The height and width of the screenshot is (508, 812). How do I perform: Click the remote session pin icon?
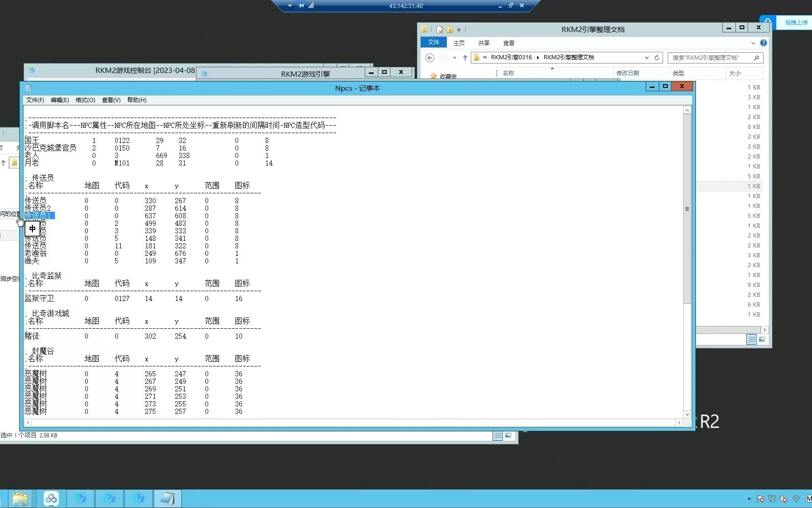pyautogui.click(x=301, y=6)
